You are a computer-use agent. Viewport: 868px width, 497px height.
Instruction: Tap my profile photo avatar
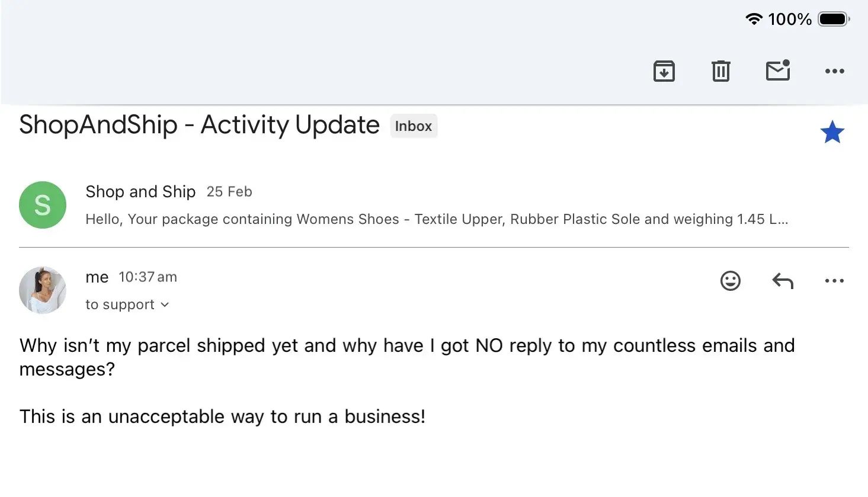43,290
